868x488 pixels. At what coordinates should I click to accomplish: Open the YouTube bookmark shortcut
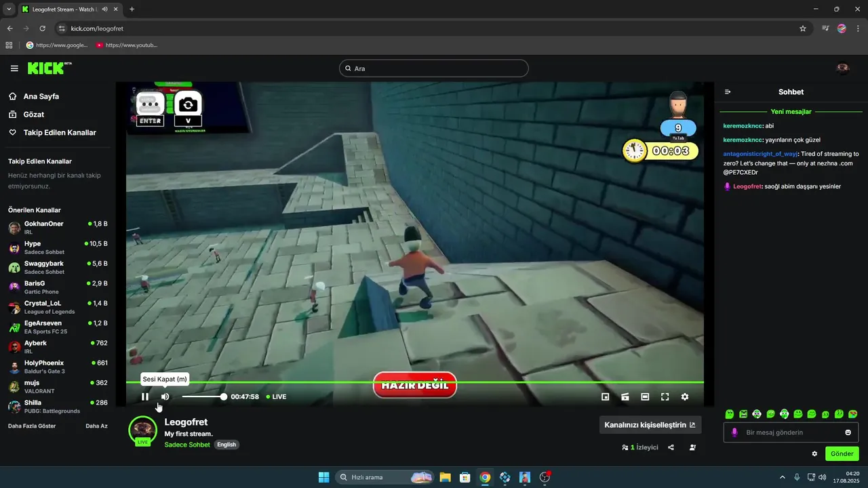[x=127, y=45]
